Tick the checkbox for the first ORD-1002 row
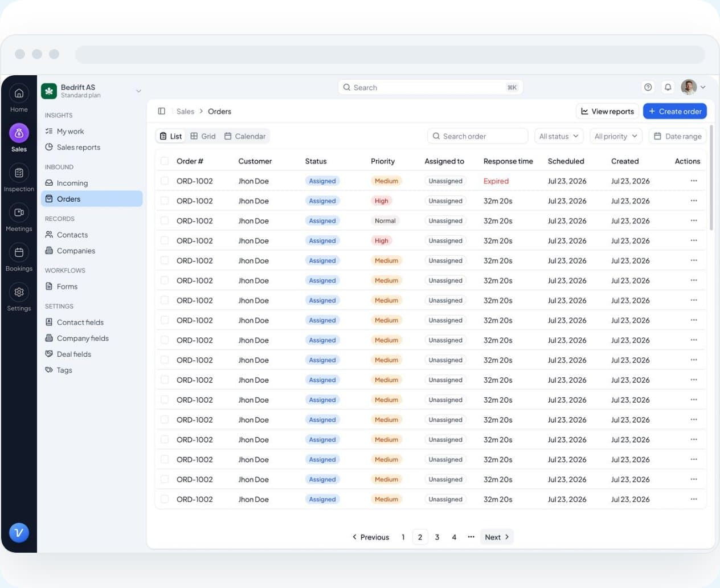The image size is (720, 588). tap(165, 181)
